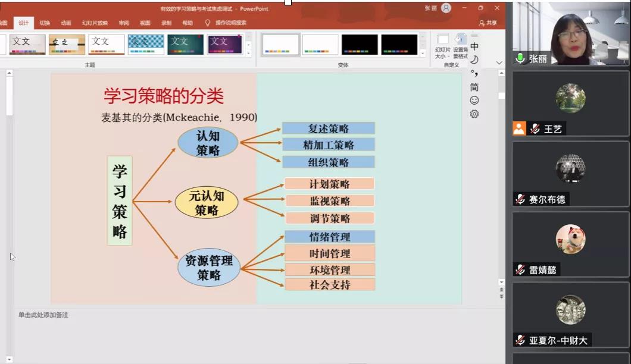Click the account avatar icon in title bar

(446, 8)
